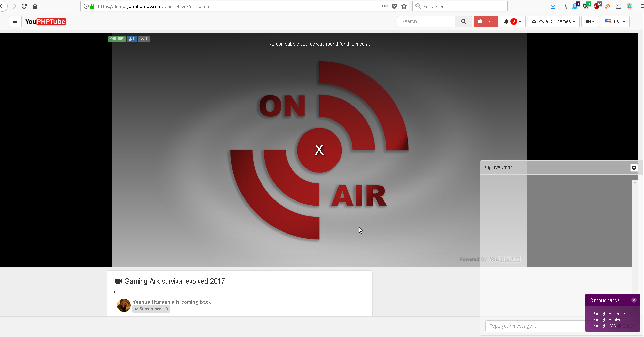Screen dimensions: 644x337
Task: Bookmark this page with the star
Action: 404,6
